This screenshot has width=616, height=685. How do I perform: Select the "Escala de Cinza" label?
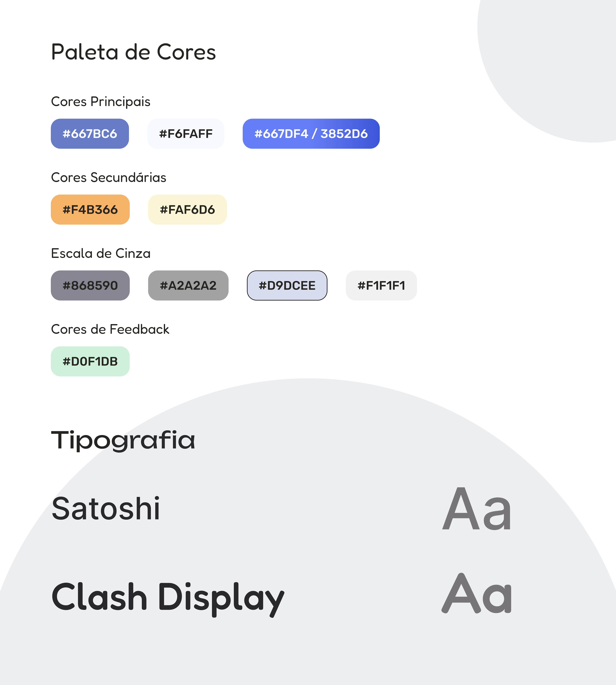tap(100, 253)
